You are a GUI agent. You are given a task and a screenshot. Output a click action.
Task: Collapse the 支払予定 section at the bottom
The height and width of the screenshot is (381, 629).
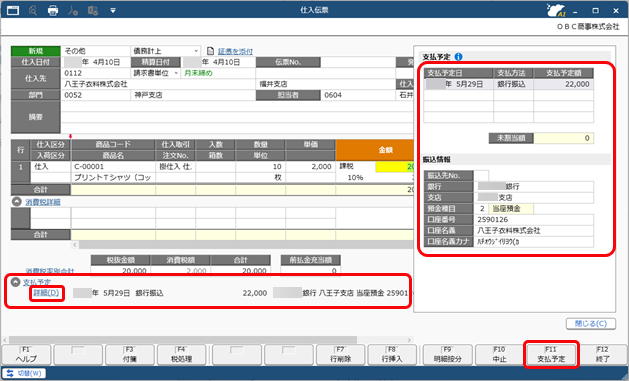(15, 282)
